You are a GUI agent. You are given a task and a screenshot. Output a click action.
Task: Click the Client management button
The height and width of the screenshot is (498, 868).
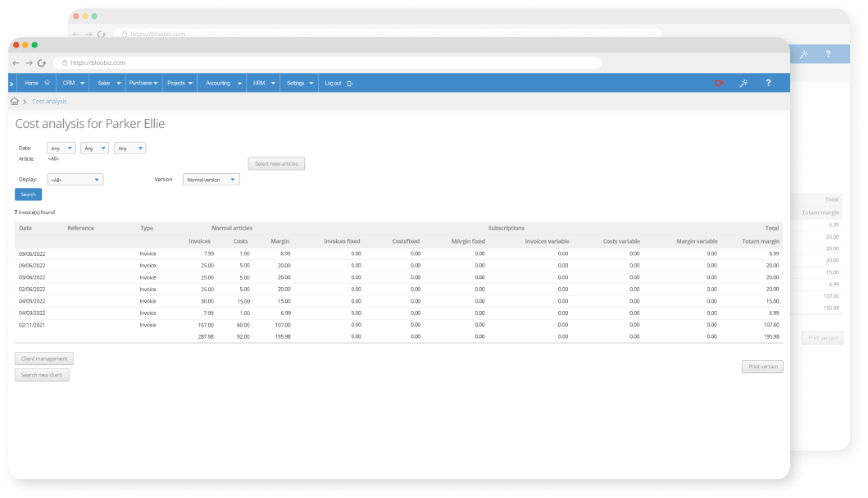(44, 359)
